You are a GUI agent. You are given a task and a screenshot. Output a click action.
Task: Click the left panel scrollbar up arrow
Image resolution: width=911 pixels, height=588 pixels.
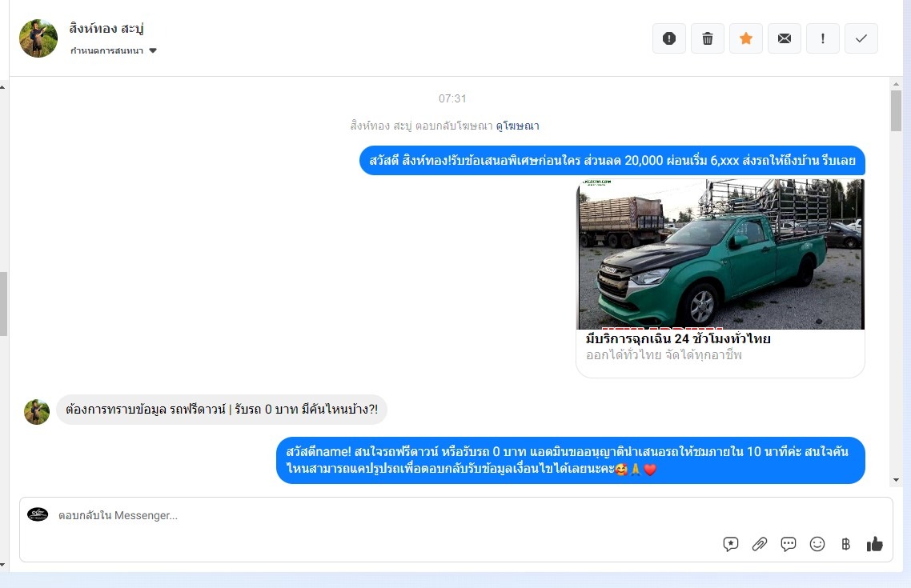click(3, 87)
